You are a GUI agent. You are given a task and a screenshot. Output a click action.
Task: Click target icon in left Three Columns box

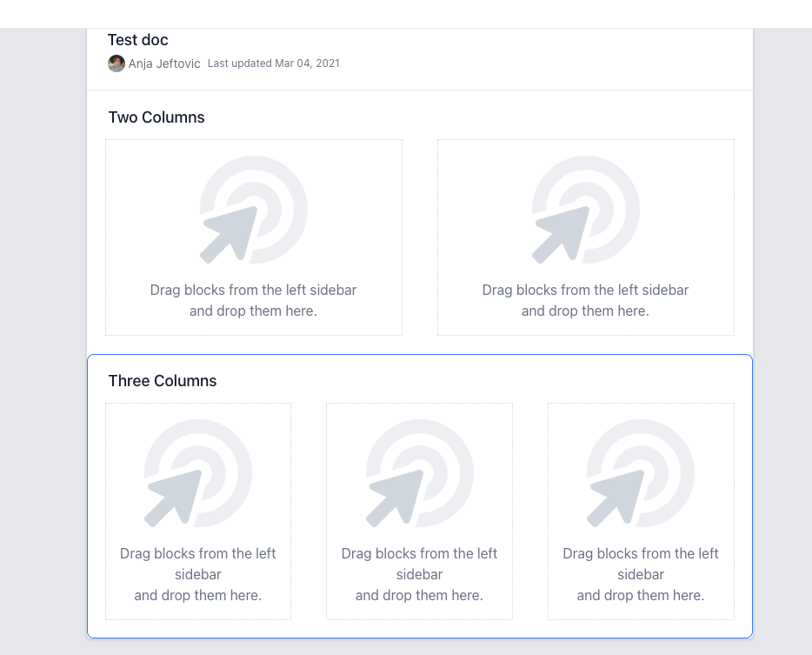pyautogui.click(x=198, y=473)
